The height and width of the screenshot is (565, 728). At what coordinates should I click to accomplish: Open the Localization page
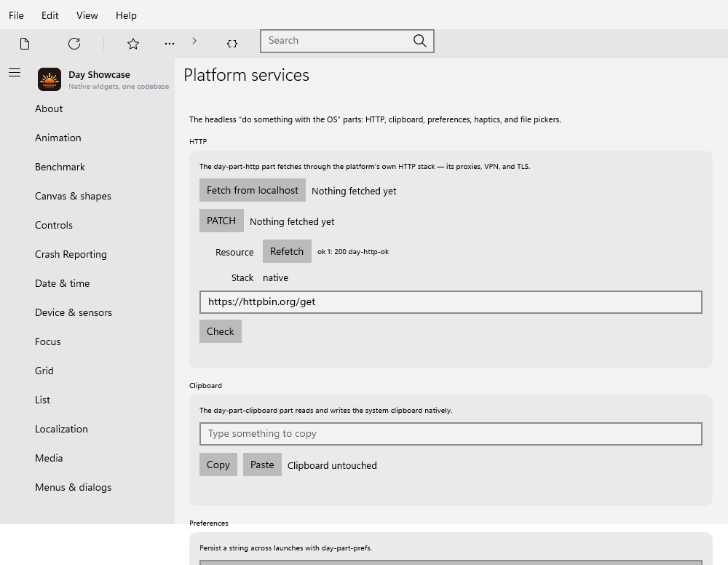click(x=61, y=429)
